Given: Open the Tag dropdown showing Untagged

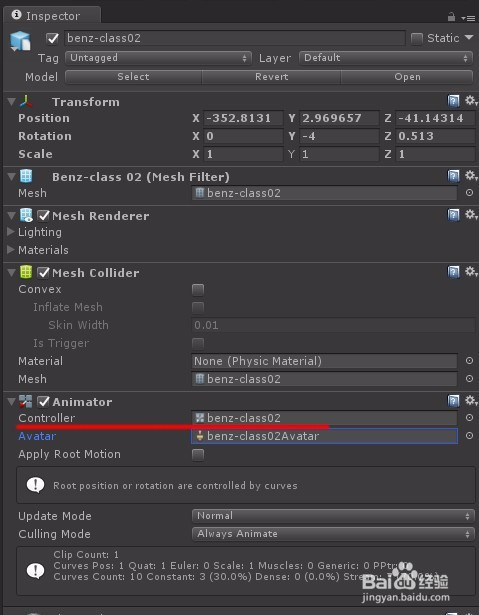Looking at the screenshot, I should [x=158, y=58].
